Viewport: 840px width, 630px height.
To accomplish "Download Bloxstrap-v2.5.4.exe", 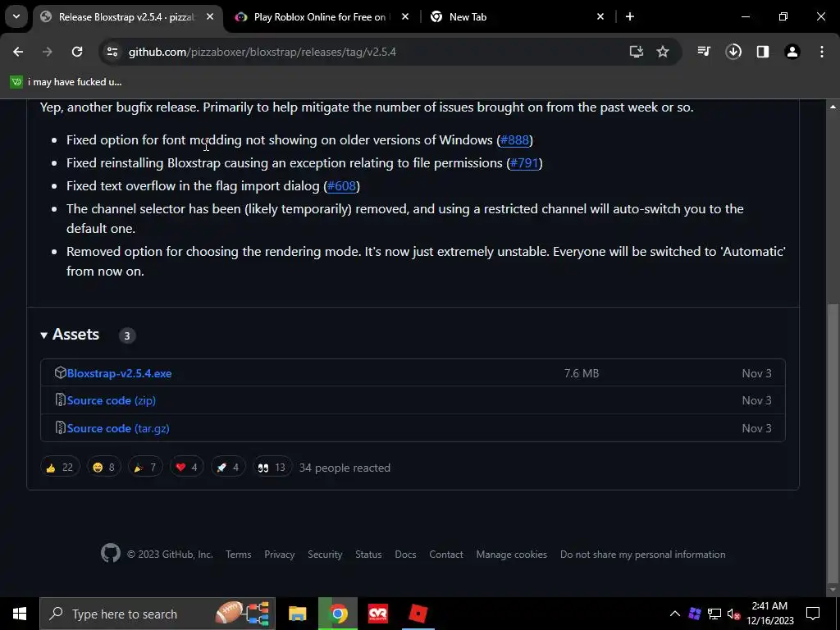I will coord(119,373).
